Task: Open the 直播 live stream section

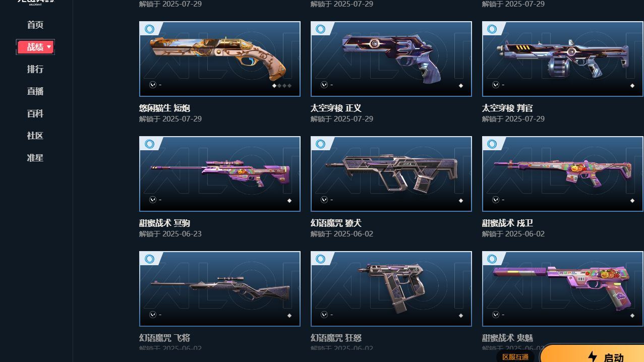Action: (x=35, y=91)
